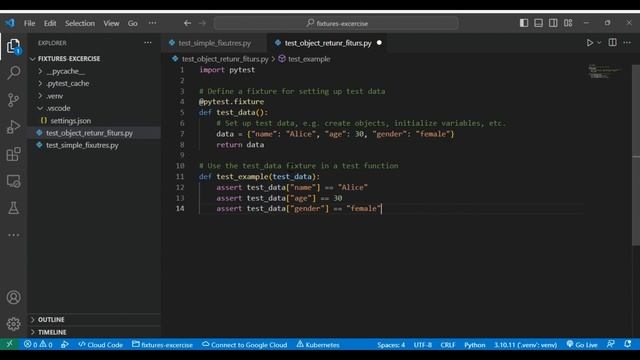
Task: Open test_simple_fixutres.py in explorer
Action: 94,145
